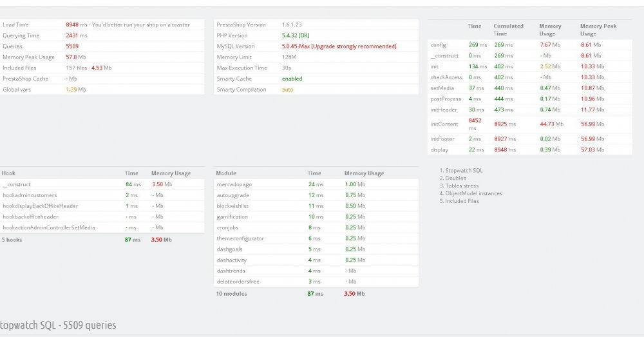This screenshot has width=644, height=337.
Task: Click the Load Time value 8948 ms
Action: click(77, 24)
